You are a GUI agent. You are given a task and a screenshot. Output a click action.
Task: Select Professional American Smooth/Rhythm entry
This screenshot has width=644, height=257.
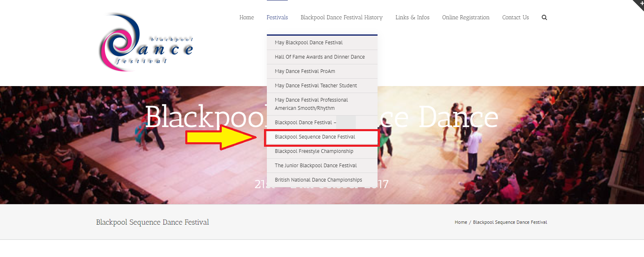click(x=322, y=104)
